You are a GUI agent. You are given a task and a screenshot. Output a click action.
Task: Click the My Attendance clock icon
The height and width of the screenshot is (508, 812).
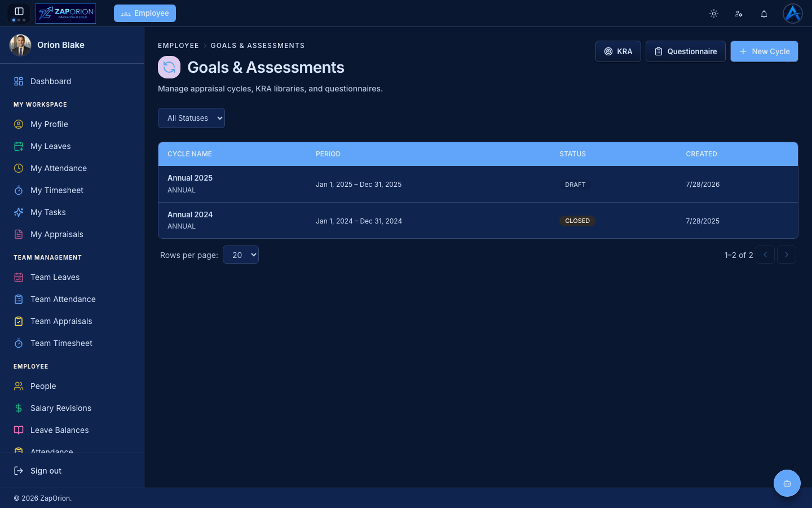tap(19, 168)
